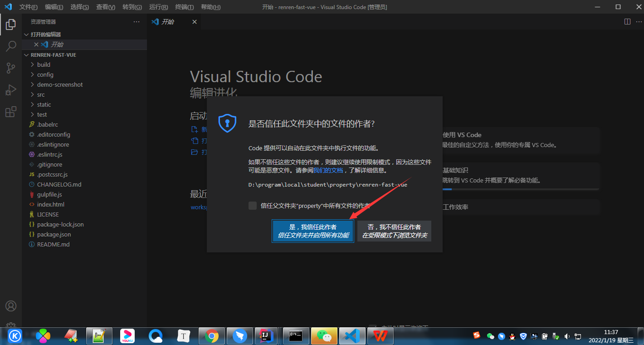Viewport: 644px width, 345px height.
Task: Select the 开始 editor tab
Action: [174, 22]
